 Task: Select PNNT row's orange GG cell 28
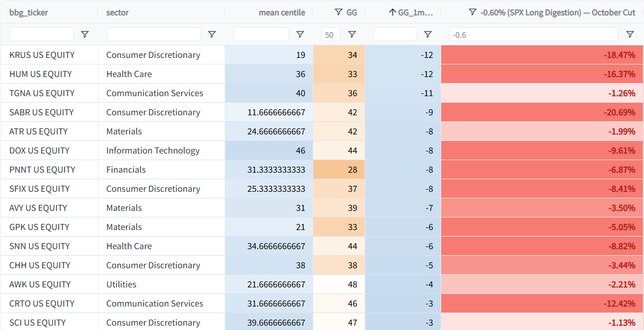coord(339,169)
